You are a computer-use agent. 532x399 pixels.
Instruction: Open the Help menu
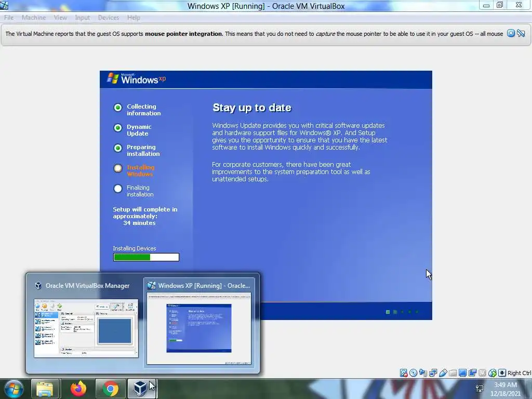(x=134, y=18)
